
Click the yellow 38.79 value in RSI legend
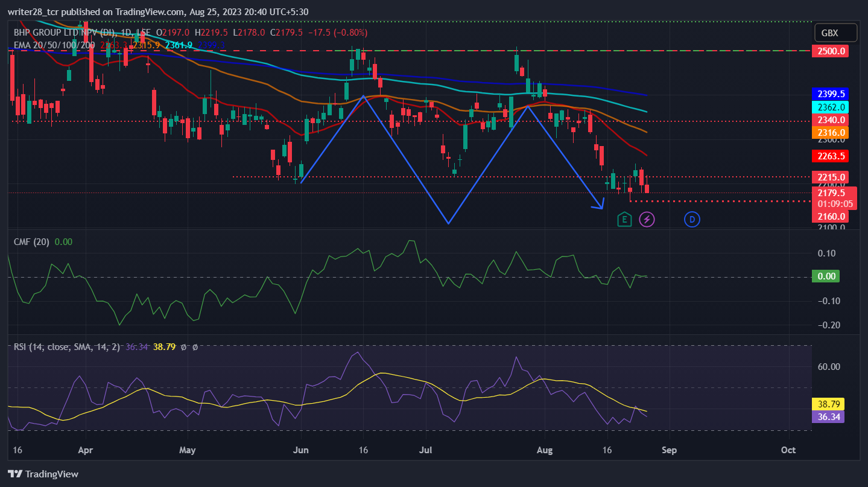tap(163, 347)
